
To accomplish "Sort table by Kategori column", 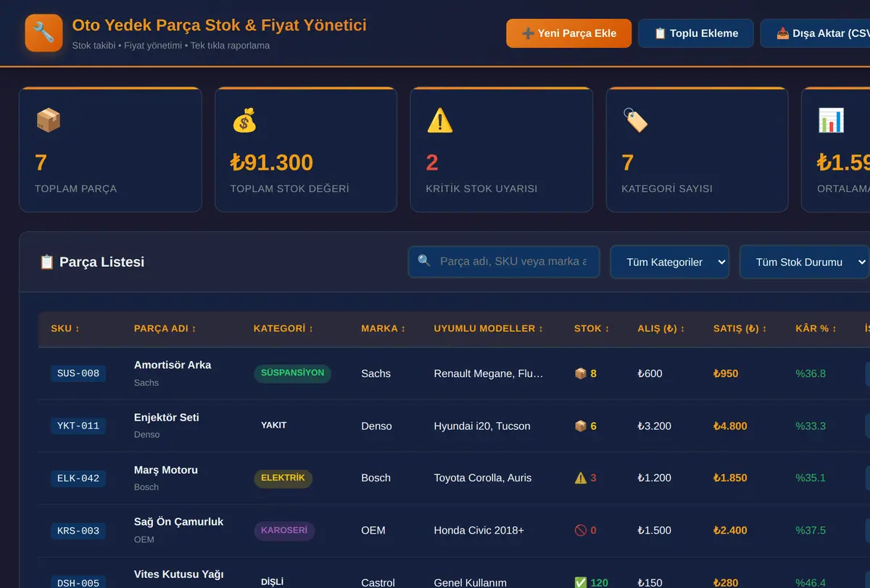I will pyautogui.click(x=283, y=328).
